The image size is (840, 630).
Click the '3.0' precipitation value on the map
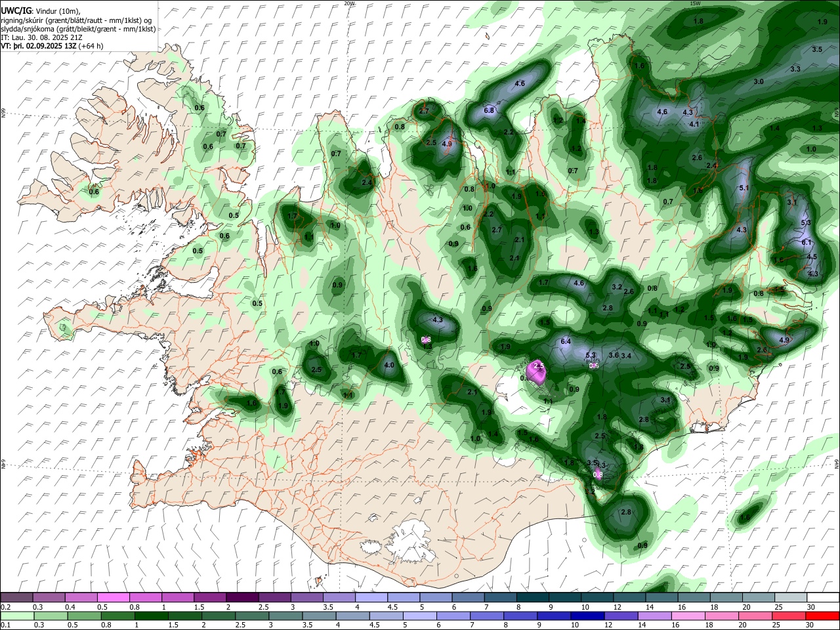point(759,81)
